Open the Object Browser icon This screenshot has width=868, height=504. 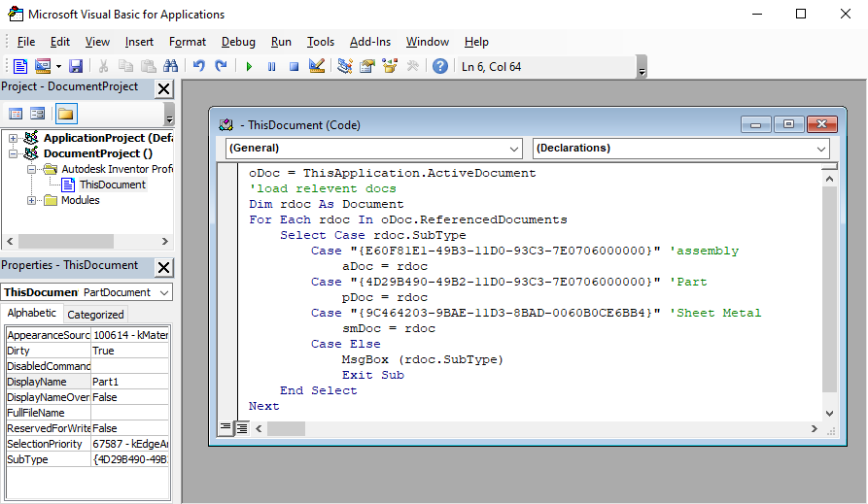click(x=390, y=66)
